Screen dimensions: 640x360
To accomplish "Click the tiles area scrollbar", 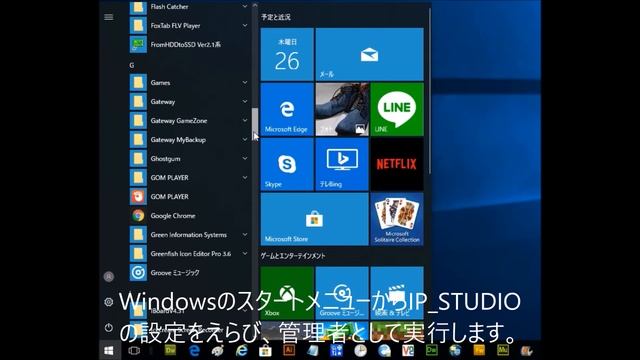I will 429,90.
